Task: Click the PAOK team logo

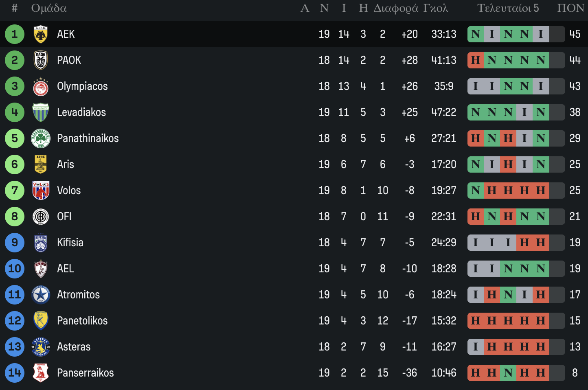Action: pos(40,60)
